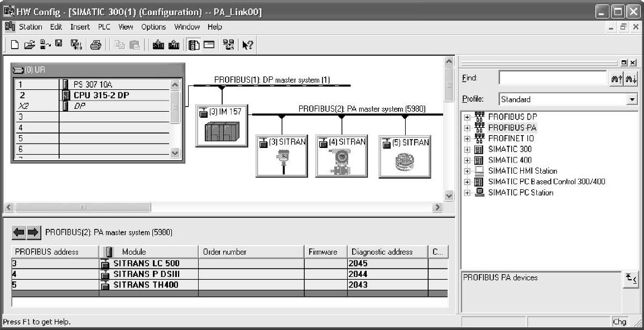644x330 pixels.
Task: Open the Profile dropdown list
Action: pos(632,99)
